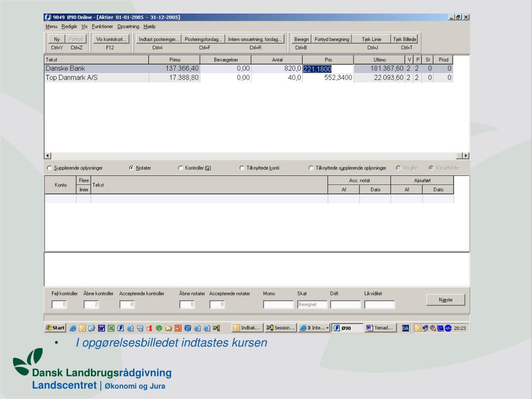Click the Drift field

click(x=345, y=304)
